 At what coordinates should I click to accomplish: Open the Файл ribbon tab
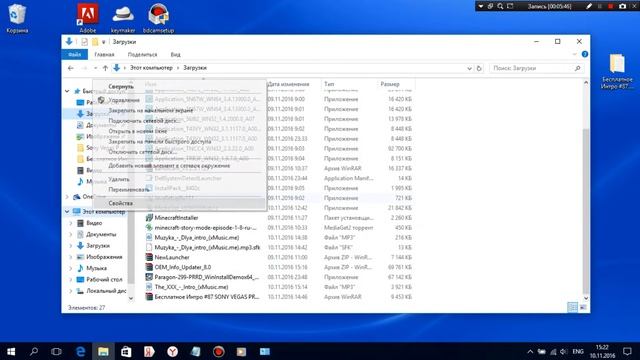(x=74, y=54)
